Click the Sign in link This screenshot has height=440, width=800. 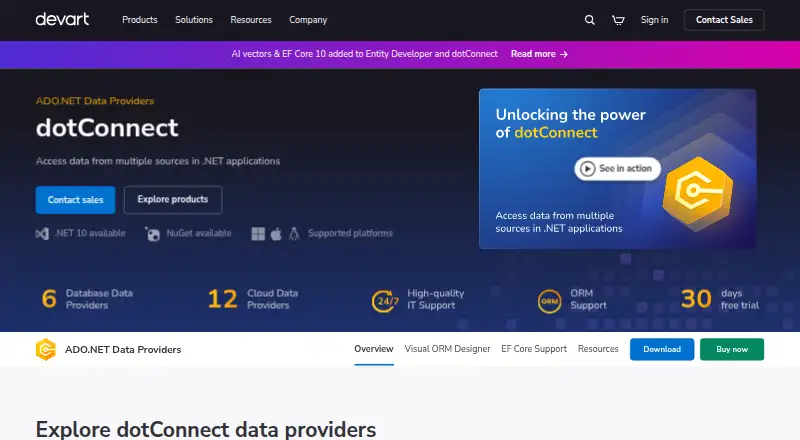(655, 20)
